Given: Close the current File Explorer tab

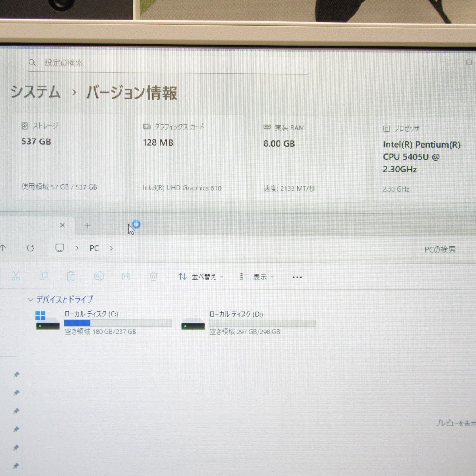Looking at the screenshot, I should pos(62,225).
